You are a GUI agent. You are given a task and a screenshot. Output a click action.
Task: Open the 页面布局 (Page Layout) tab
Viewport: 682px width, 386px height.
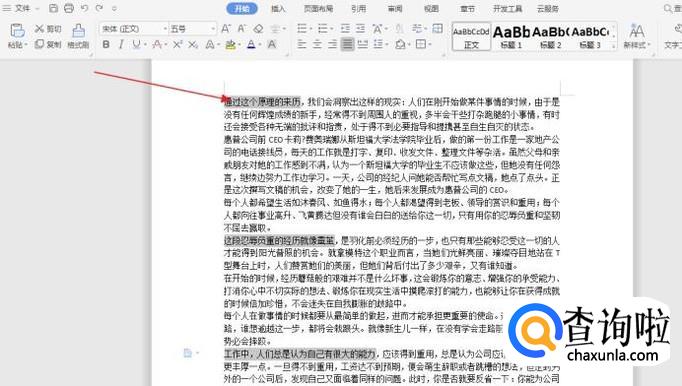point(318,8)
